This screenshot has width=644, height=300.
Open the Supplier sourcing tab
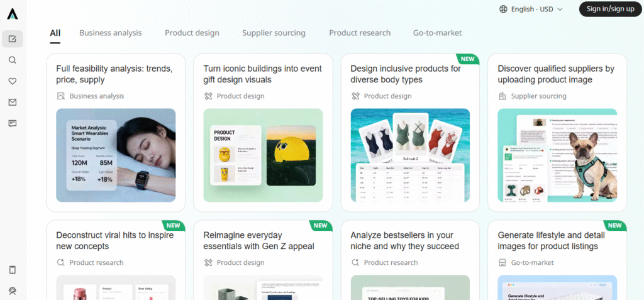(x=274, y=33)
